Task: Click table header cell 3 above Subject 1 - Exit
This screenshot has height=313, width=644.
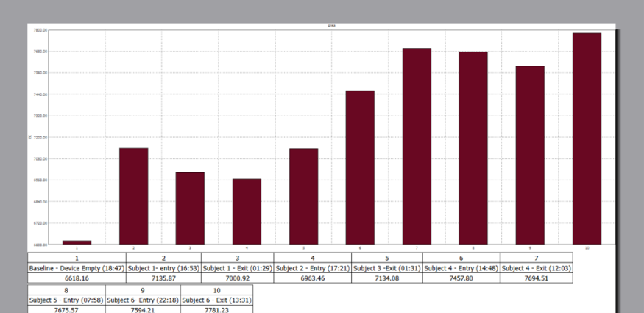Action: (238, 258)
